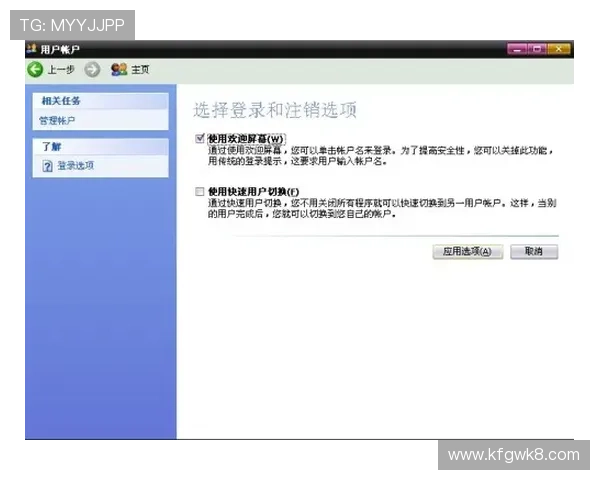This screenshot has width=600, height=480.
Task: Close the User Accounts window
Action: point(559,49)
